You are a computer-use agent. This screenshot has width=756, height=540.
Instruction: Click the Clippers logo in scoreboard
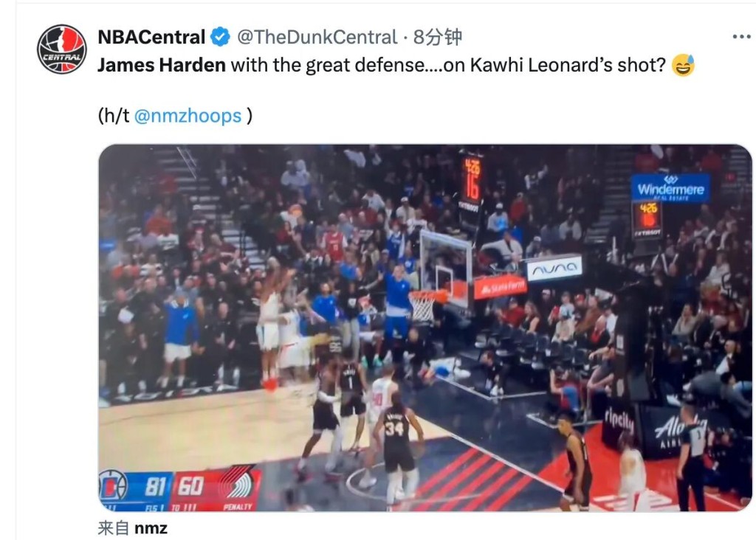[112, 485]
